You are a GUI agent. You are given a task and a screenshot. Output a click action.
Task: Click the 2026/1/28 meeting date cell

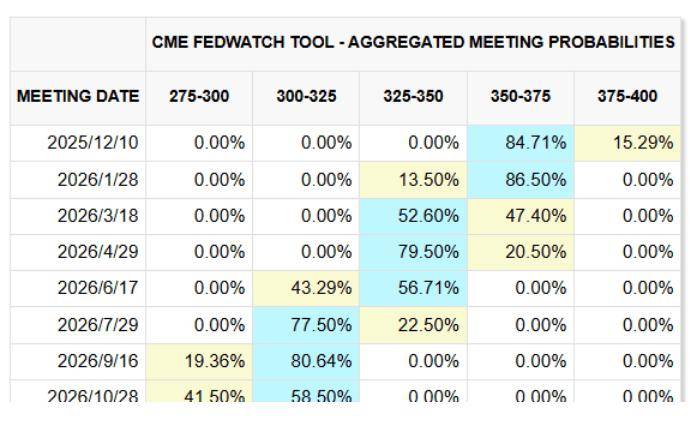point(96,180)
